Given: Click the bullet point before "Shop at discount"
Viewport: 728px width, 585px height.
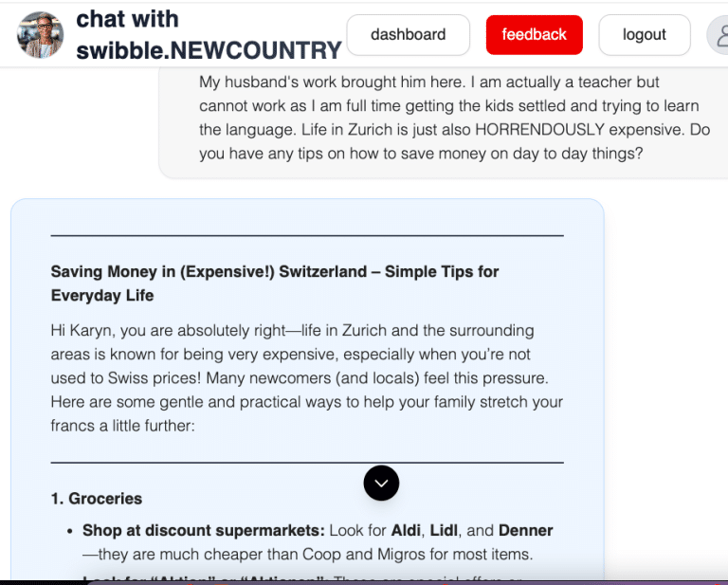Looking at the screenshot, I should click(x=70, y=531).
